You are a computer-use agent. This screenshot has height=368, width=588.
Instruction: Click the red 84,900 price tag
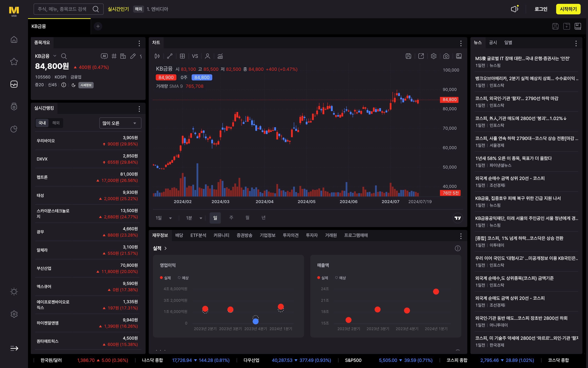pyautogui.click(x=166, y=77)
